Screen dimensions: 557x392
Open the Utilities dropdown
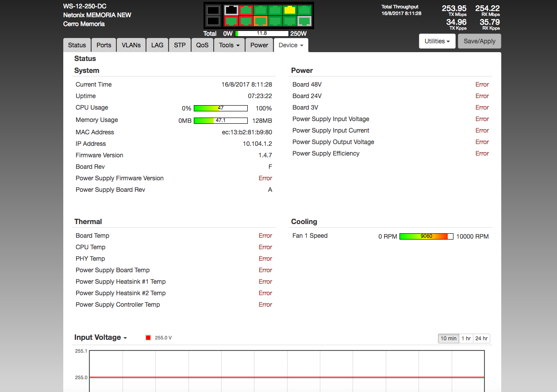pos(437,41)
